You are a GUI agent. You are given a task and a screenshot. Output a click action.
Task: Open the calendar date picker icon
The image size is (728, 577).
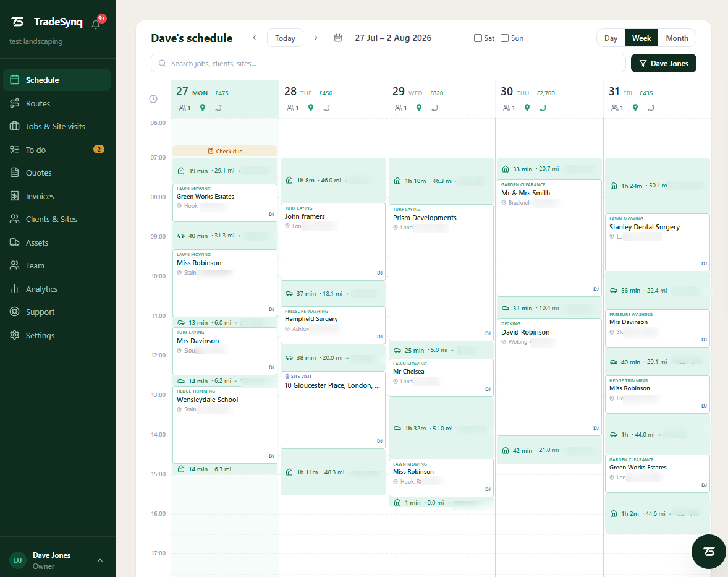coord(338,38)
